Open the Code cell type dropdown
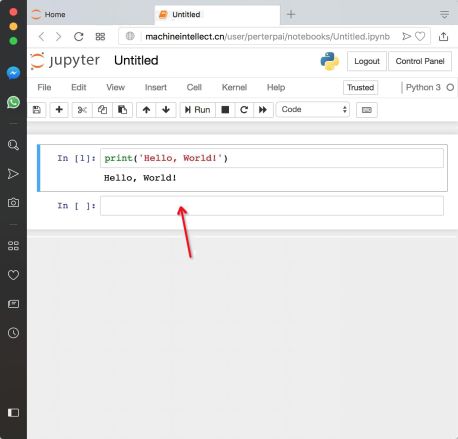458x439 pixels. click(313, 109)
